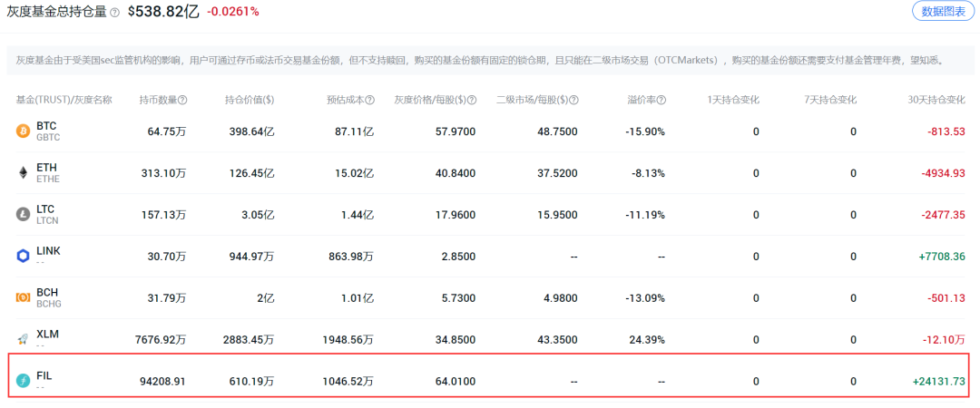Click the ETH Ethereum coin icon
Screen dimensions: 980x408
coord(23,173)
